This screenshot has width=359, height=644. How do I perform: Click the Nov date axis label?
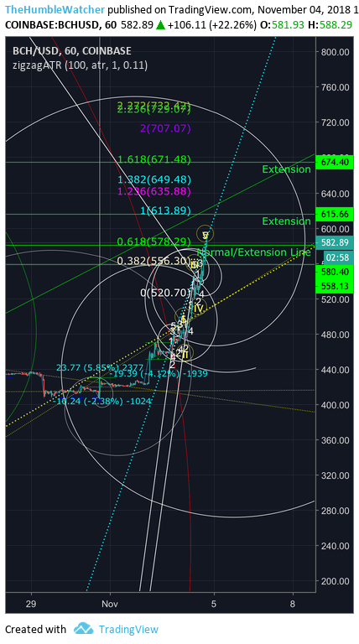(110, 604)
